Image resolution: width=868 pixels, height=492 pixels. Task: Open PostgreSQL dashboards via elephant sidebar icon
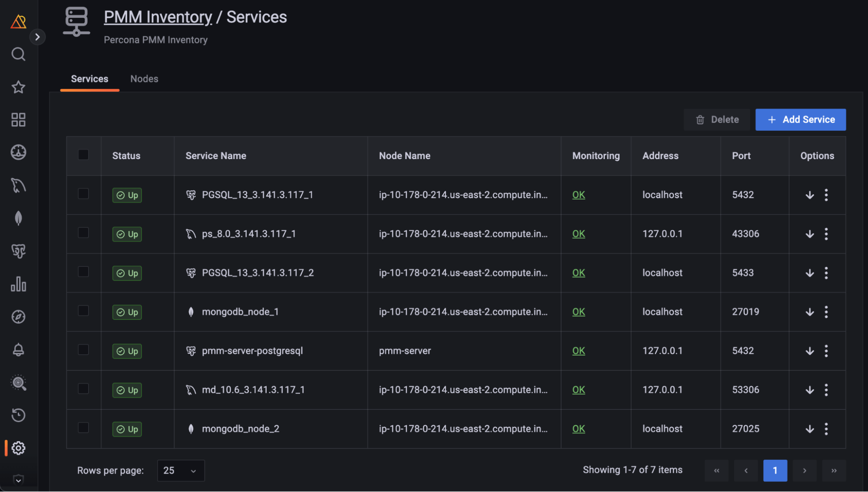(x=18, y=251)
